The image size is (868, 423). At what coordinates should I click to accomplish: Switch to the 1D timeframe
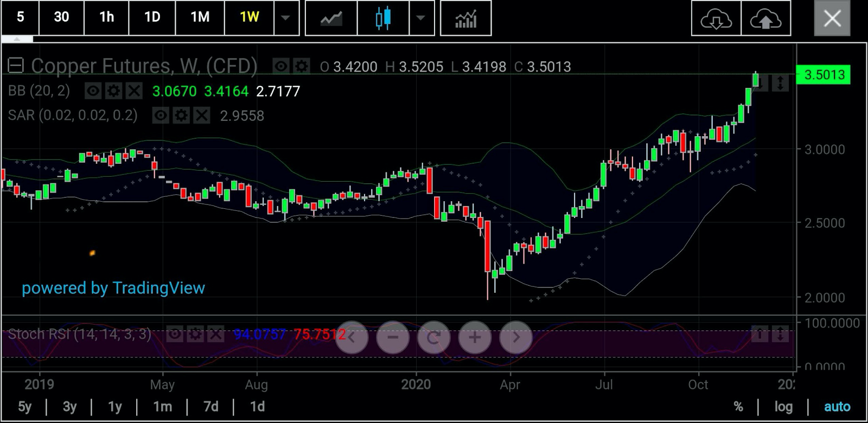pos(152,17)
